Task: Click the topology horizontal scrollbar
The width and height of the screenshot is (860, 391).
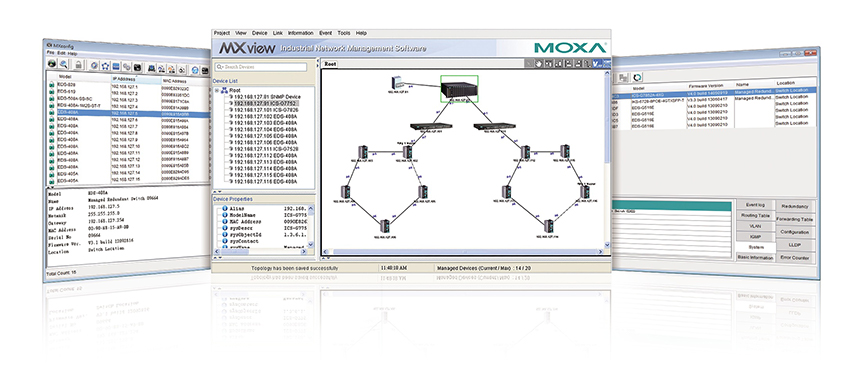Action: point(462,252)
